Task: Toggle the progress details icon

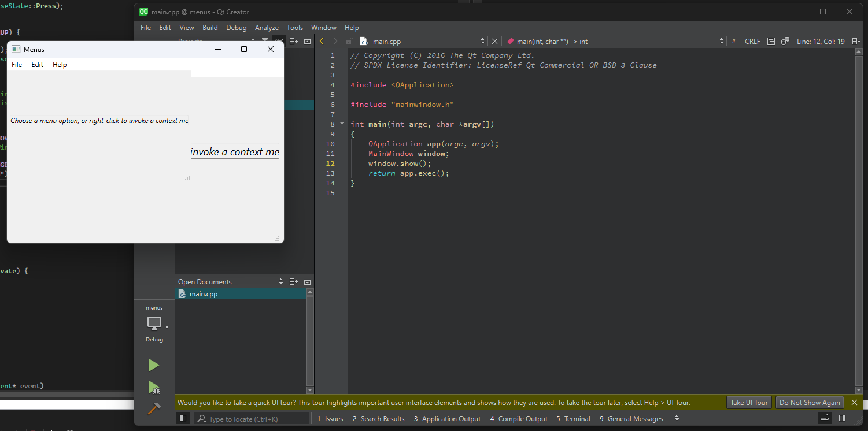Action: point(825,418)
